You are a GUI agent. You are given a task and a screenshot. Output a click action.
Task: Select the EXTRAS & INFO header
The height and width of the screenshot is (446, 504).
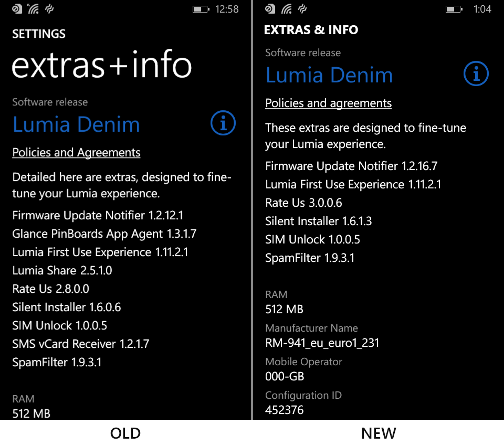(311, 30)
